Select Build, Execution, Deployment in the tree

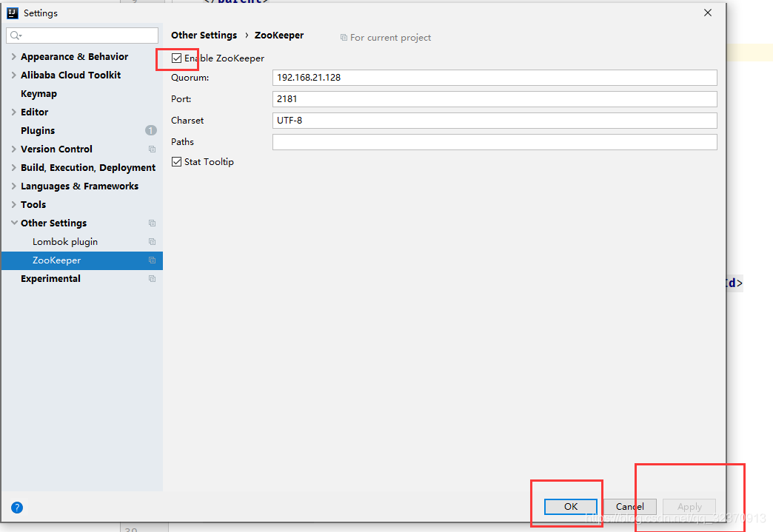coord(88,167)
